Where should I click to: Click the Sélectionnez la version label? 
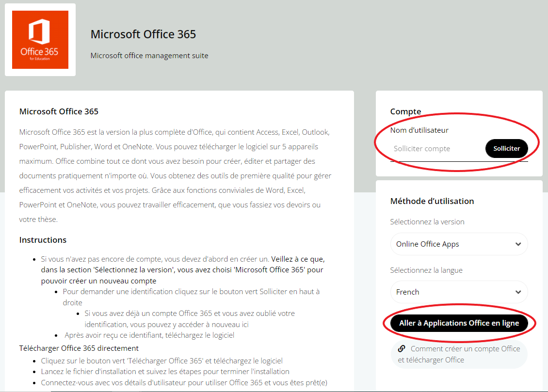(x=427, y=221)
